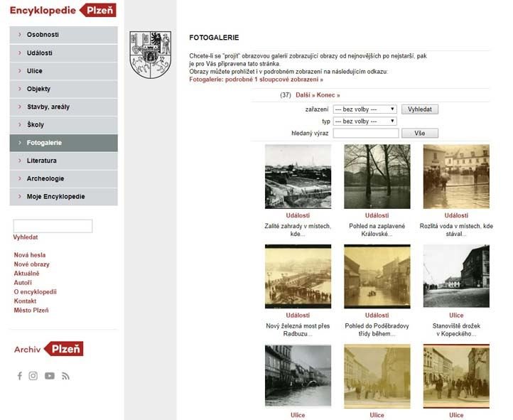Jump to last page via Konec
Image resolution: width=513 pixels, height=420 pixels.
tap(328, 95)
